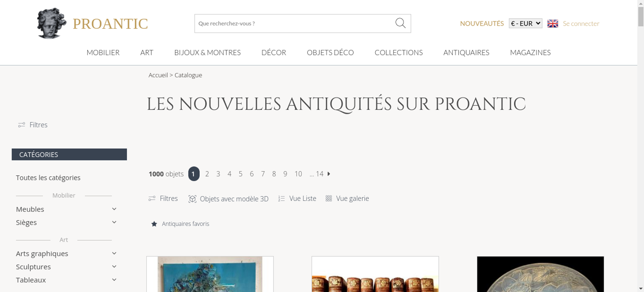This screenshot has width=644, height=292.
Task: Open the NOUVEAUTÉS link
Action: pyautogui.click(x=482, y=23)
